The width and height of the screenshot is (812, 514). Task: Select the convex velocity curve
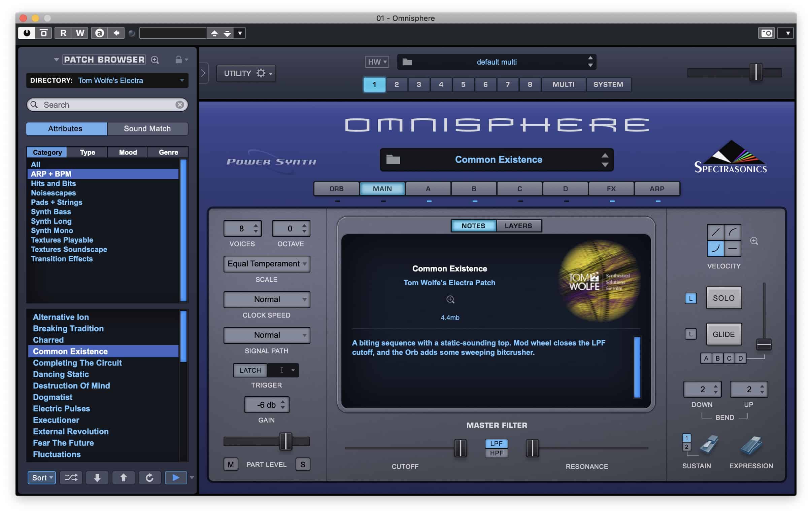point(733,232)
